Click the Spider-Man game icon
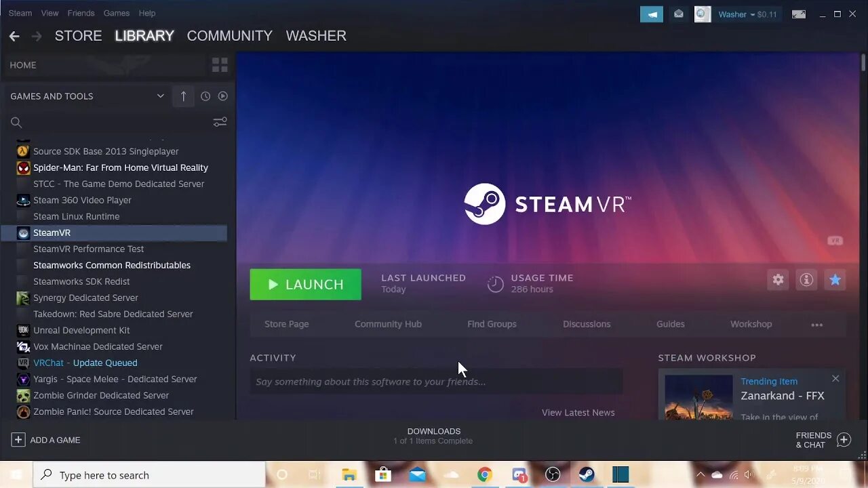The width and height of the screenshot is (868, 488). (23, 167)
